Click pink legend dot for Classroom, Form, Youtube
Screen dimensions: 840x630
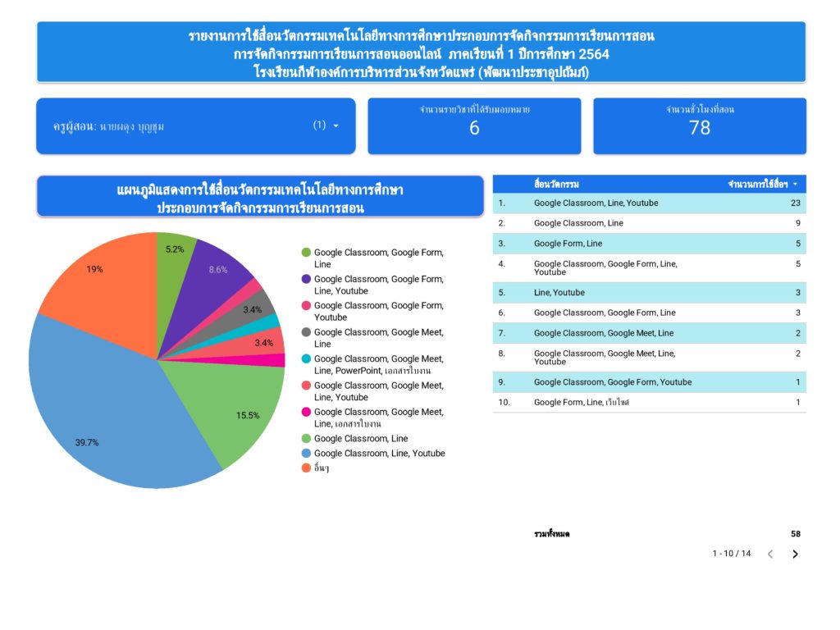tap(307, 305)
